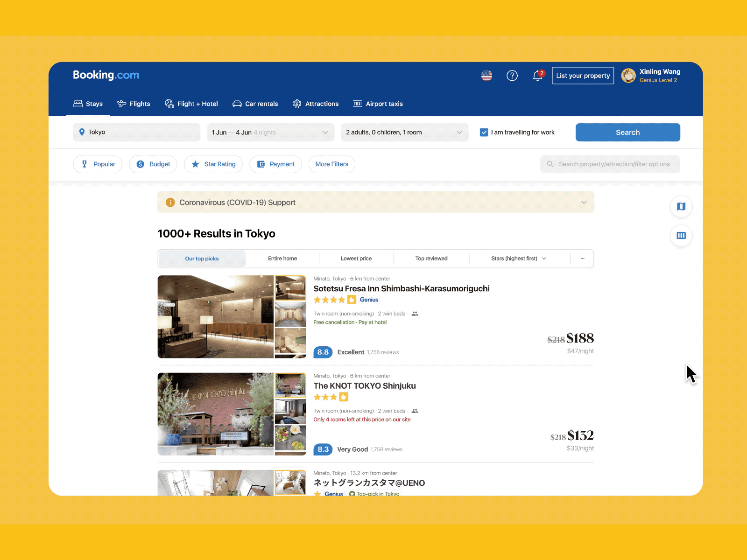Select the Stays tab
The width and height of the screenshot is (747, 560).
tap(88, 104)
